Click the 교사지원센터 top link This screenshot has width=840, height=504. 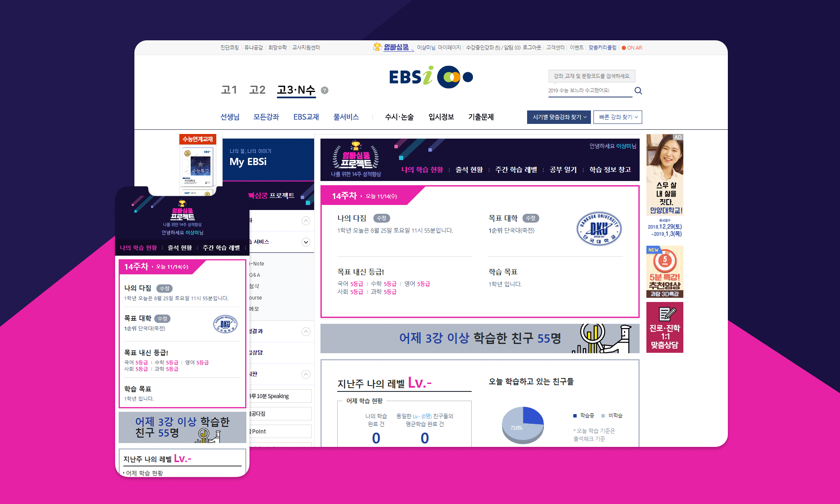306,48
